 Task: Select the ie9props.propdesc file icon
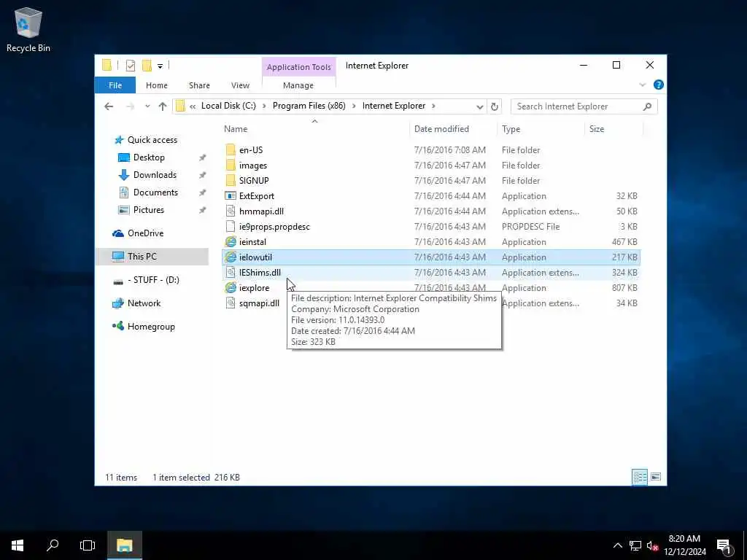pyautogui.click(x=231, y=227)
